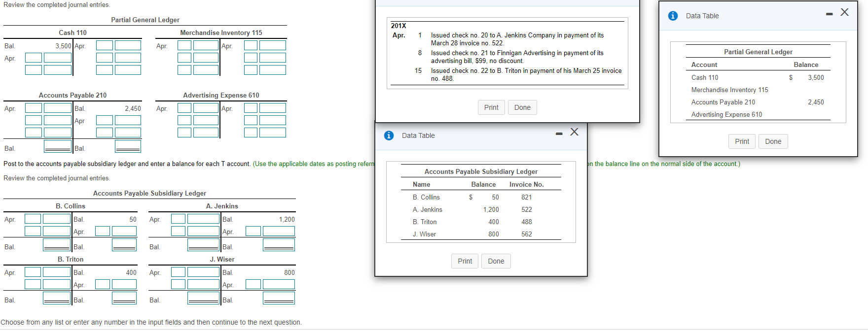This screenshot has height=333, width=868.
Task: Select Accounts Payable 210 debit balance field
Action: pyautogui.click(x=58, y=146)
